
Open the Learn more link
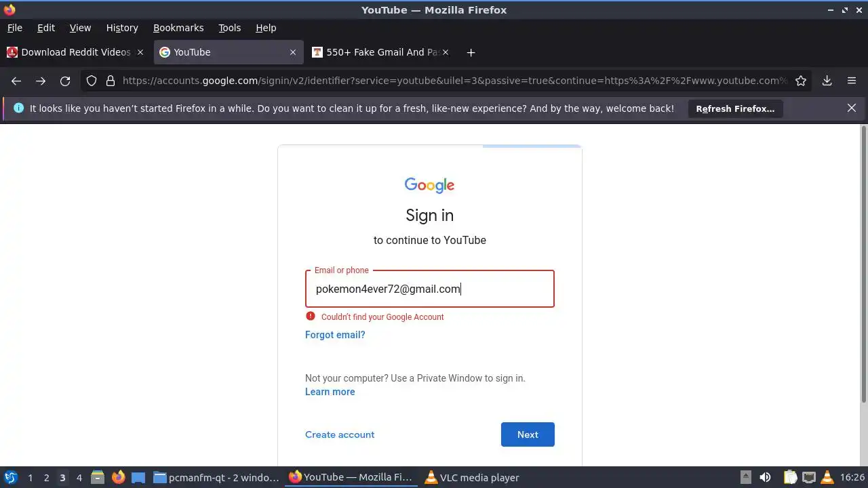tap(330, 392)
